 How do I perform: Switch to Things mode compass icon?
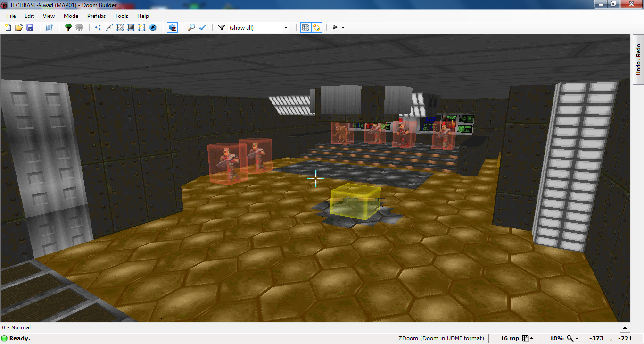tap(153, 27)
